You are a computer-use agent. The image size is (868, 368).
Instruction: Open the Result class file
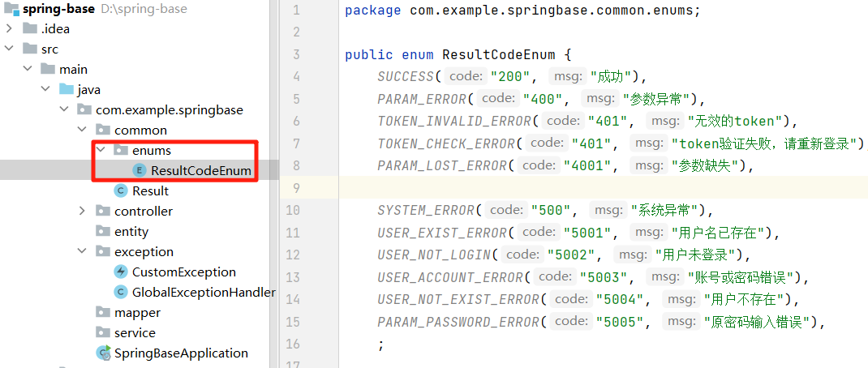pyautogui.click(x=151, y=191)
